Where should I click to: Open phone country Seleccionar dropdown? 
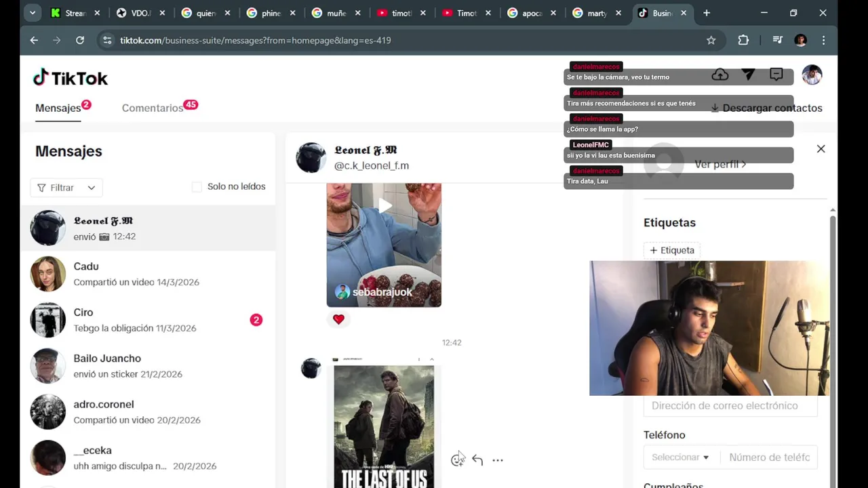tap(681, 457)
